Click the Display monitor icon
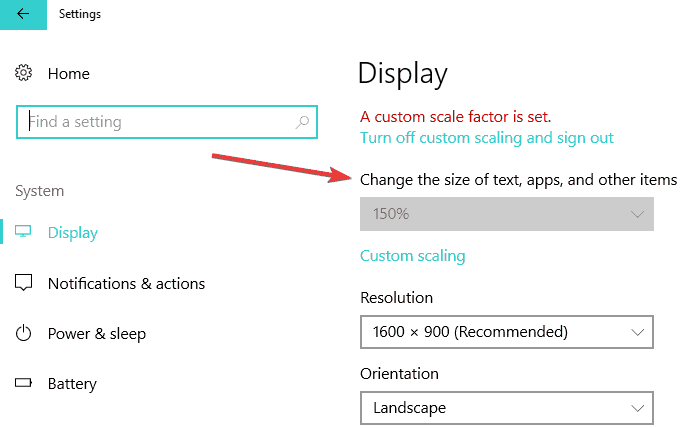The image size is (687, 428). point(24,233)
